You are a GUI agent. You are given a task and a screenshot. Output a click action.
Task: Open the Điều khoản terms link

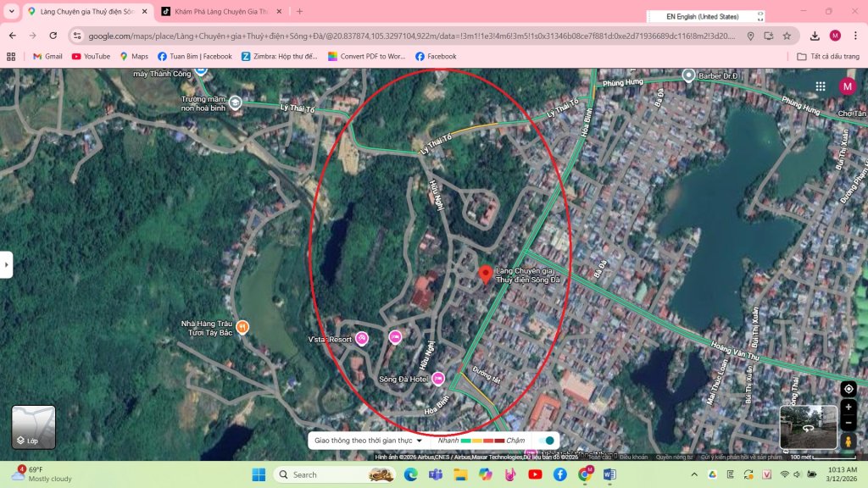point(632,457)
